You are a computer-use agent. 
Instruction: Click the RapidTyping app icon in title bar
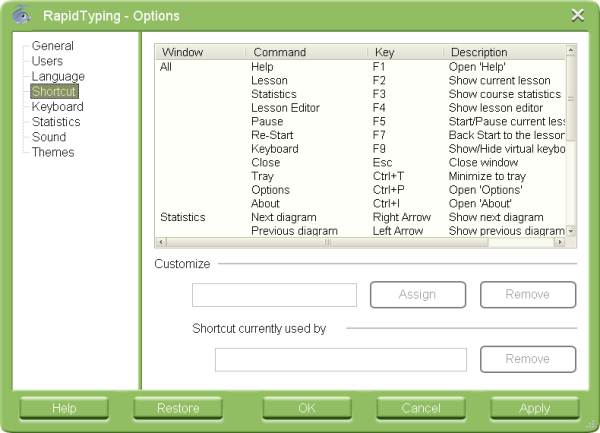tap(22, 15)
